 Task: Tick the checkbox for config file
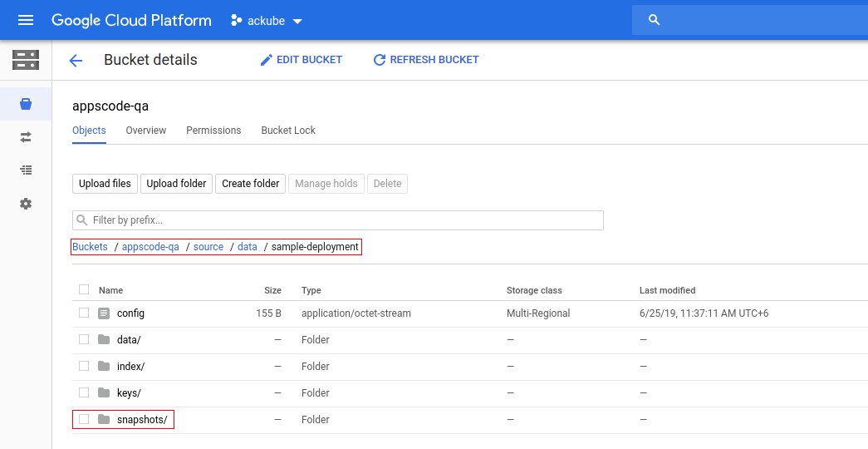click(84, 313)
